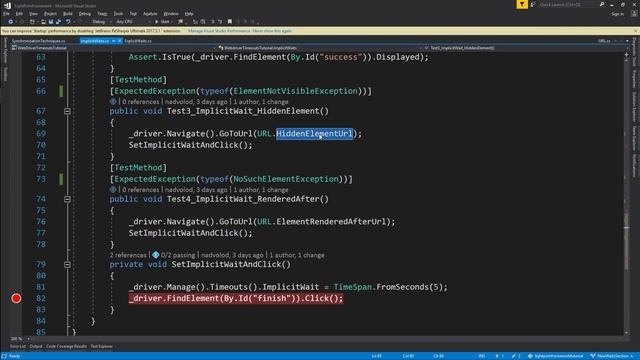Image resolution: width=640 pixels, height=360 pixels.
Task: Click the Save file icon
Action: [x=51, y=22]
